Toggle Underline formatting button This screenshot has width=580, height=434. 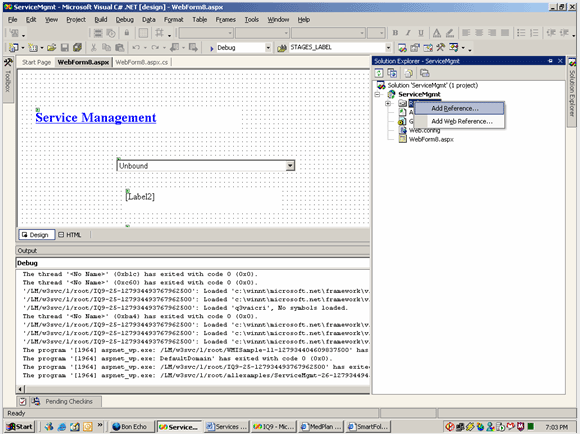(421, 33)
